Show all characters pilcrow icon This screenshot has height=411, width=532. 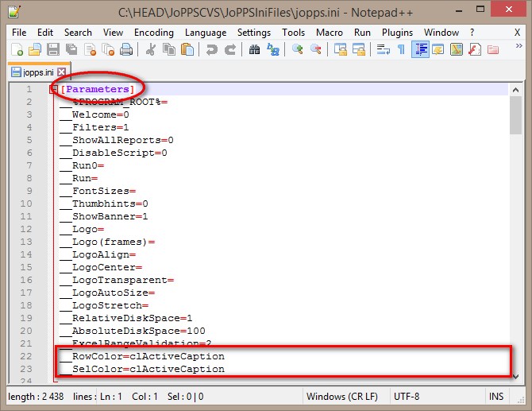401,49
